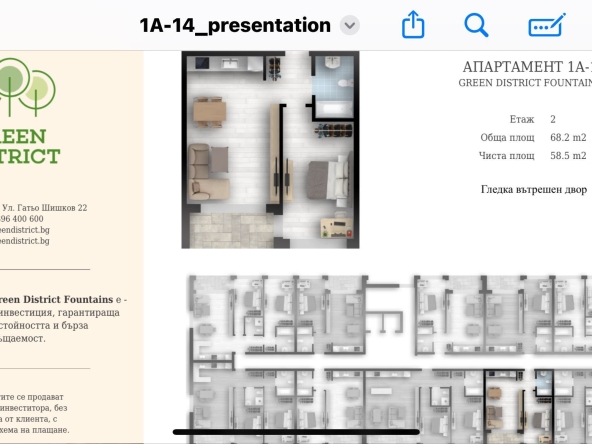Viewport: 592px width, 444px height.
Task: Expand the title dropdown chevron
Action: 350,25
